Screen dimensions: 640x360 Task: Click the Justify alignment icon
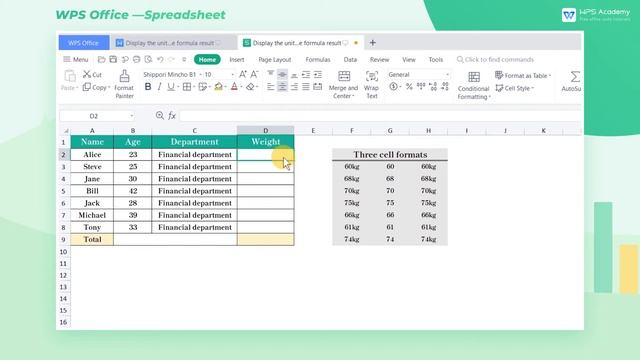(x=306, y=87)
